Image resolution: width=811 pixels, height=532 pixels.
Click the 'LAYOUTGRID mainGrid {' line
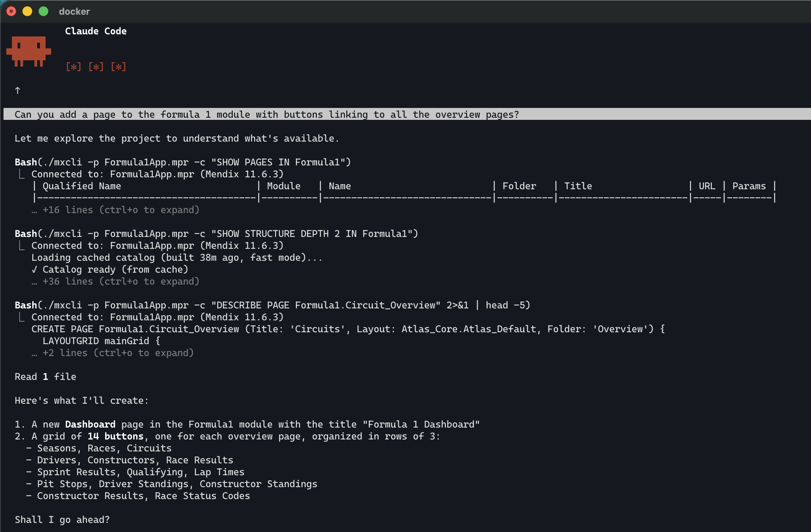pyautogui.click(x=102, y=341)
